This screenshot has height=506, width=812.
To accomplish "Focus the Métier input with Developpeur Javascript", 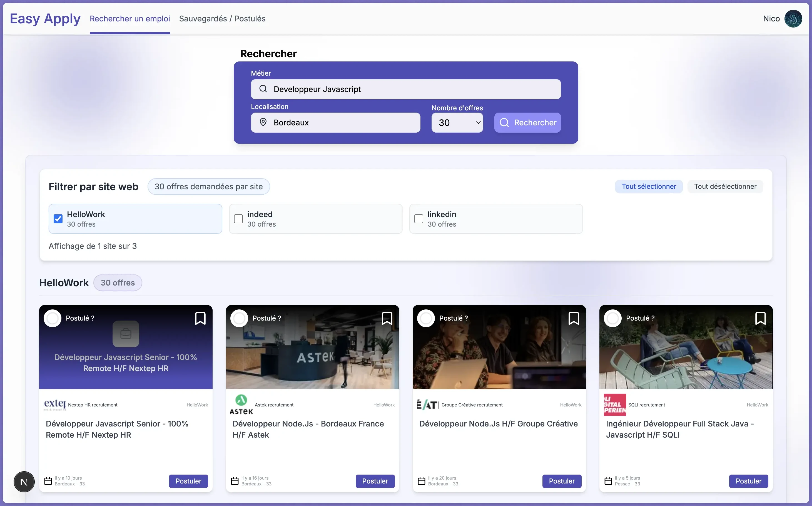I will coord(406,89).
